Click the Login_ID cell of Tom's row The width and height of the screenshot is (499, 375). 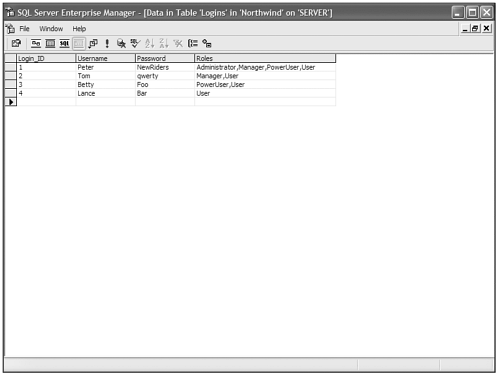46,76
